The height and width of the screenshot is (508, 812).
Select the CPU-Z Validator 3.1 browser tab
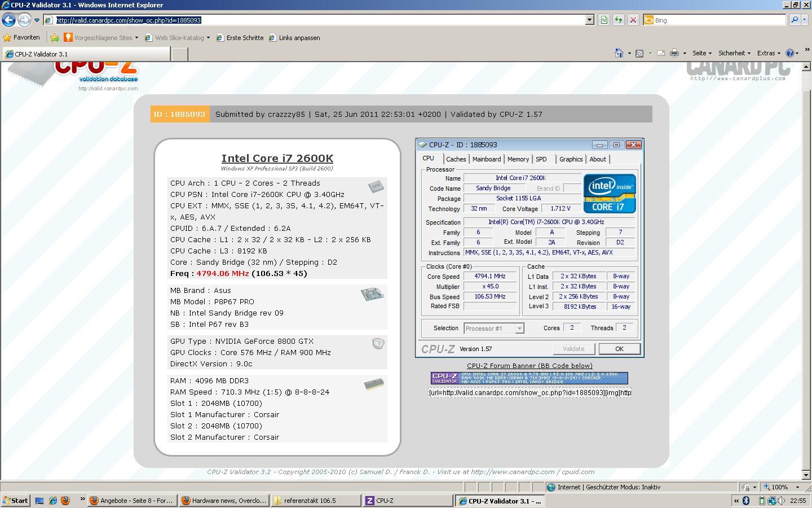(86, 54)
